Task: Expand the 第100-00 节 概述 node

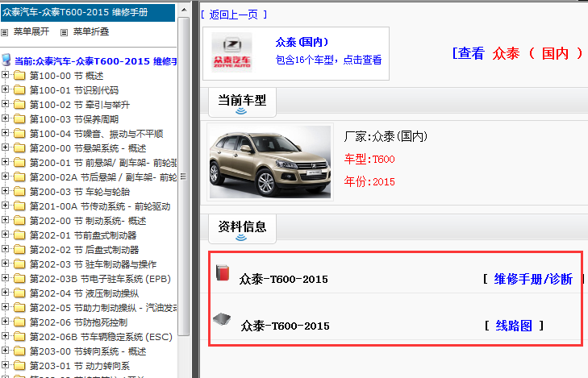Action: tap(5, 74)
